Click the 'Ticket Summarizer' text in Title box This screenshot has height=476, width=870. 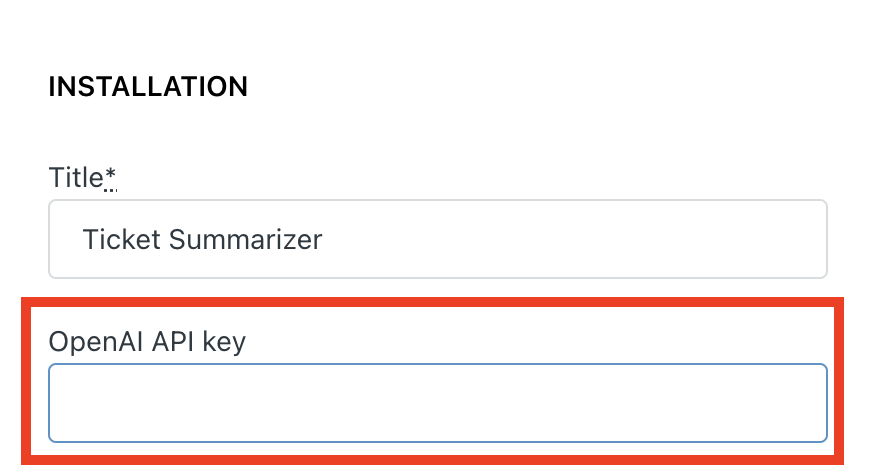tap(202, 240)
